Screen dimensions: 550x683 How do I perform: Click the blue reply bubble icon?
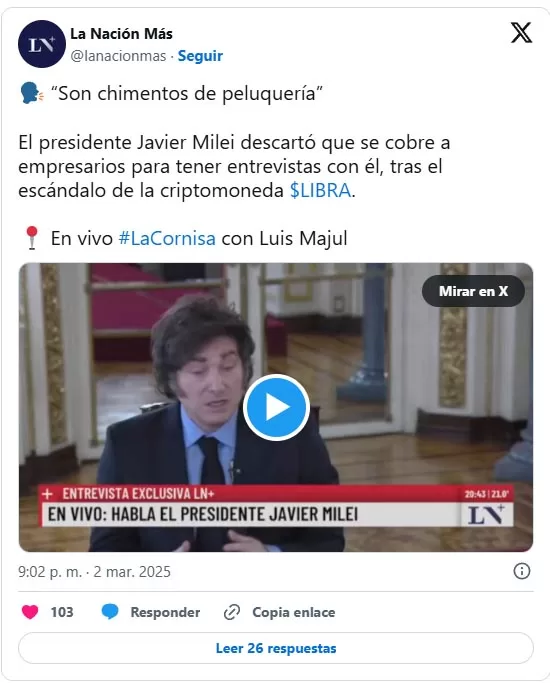110,612
